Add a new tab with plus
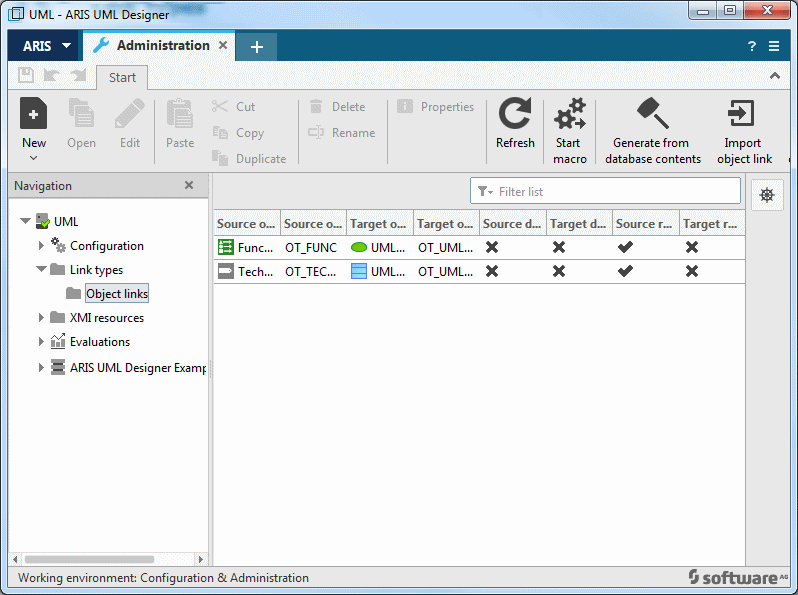The height and width of the screenshot is (595, 798). (x=257, y=47)
